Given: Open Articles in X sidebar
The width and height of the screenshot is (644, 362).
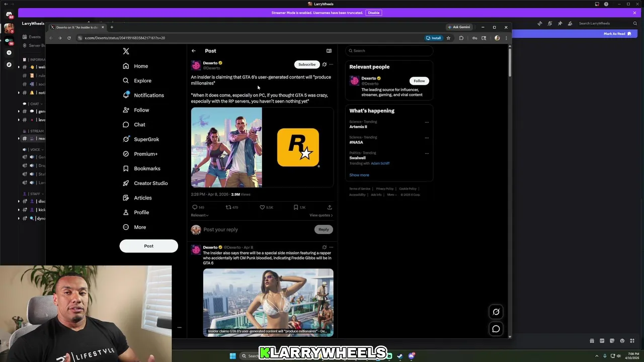Looking at the screenshot, I should click(137, 198).
